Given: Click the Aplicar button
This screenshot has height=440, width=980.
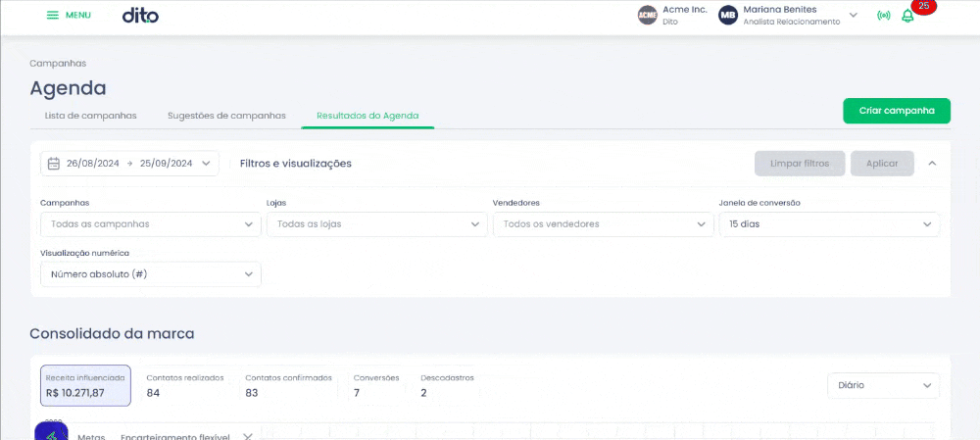Looking at the screenshot, I should point(883,164).
